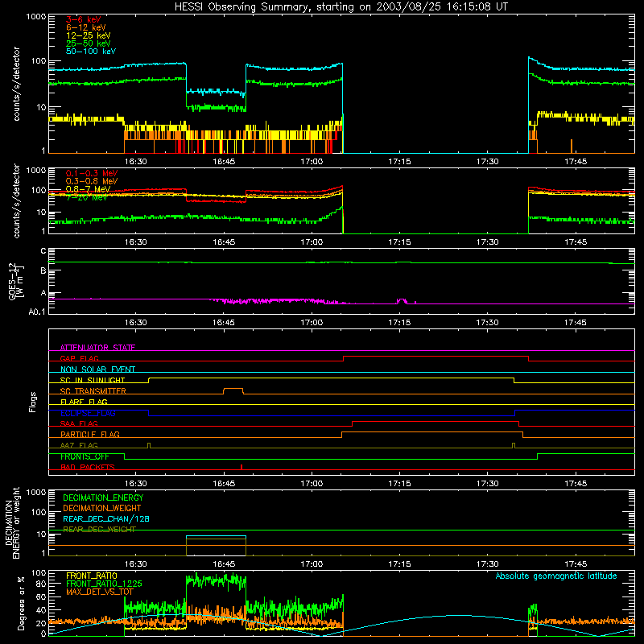Click the 'Degrees or %' axis title
This screenshot has height=644, width=644.
tap(22, 604)
